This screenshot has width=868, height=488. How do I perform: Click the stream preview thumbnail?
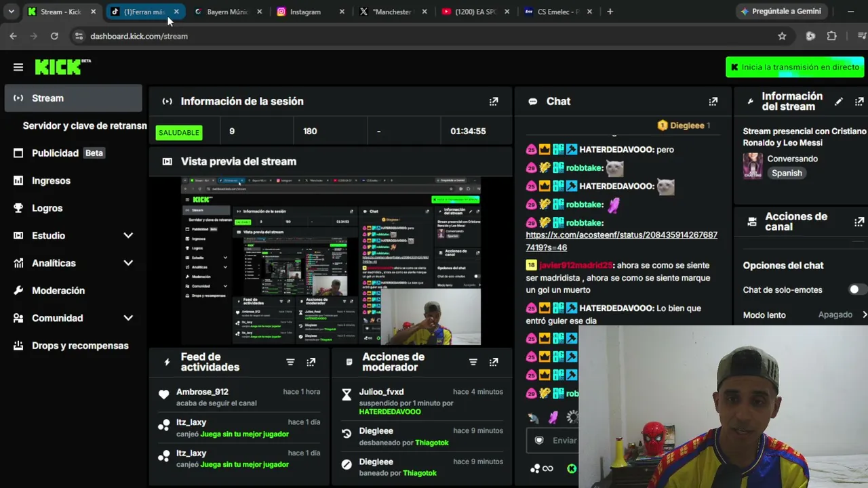coord(331,261)
